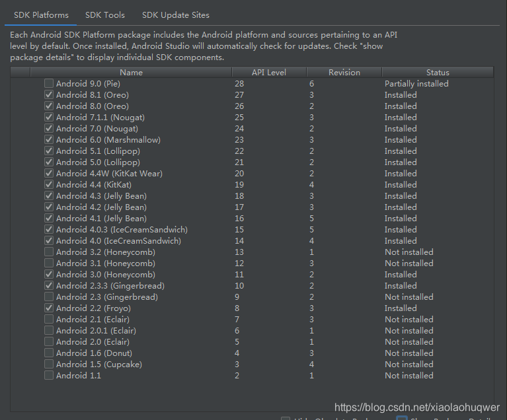
Task: Uncheck the Android 7.1.1 (Nougat) checkbox
Action: (x=49, y=117)
